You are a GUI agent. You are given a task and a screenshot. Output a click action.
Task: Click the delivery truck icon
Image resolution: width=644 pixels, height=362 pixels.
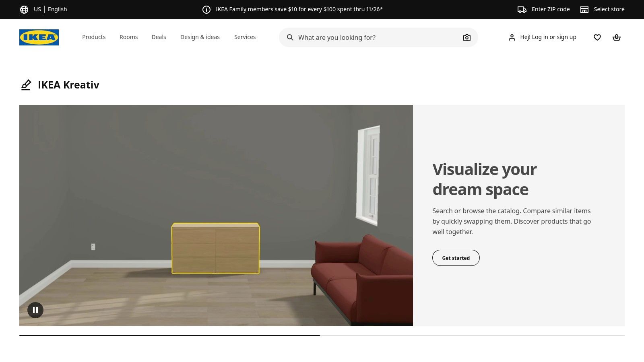(522, 9)
